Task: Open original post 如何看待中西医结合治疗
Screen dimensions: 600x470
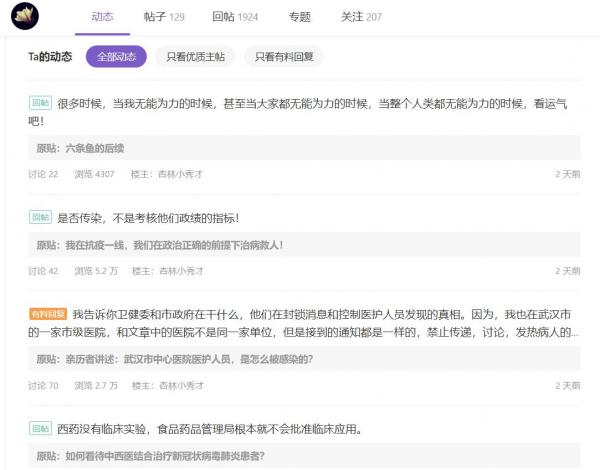Action: point(304,455)
